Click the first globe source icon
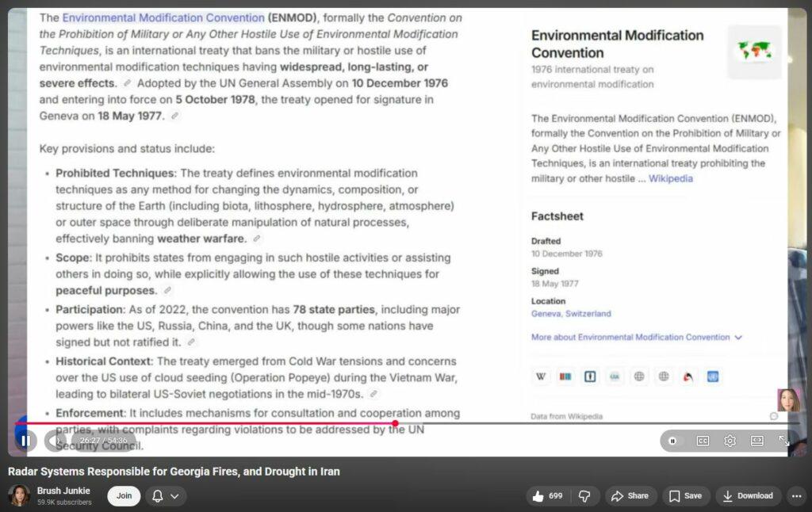The height and width of the screenshot is (512, 812). pos(639,376)
